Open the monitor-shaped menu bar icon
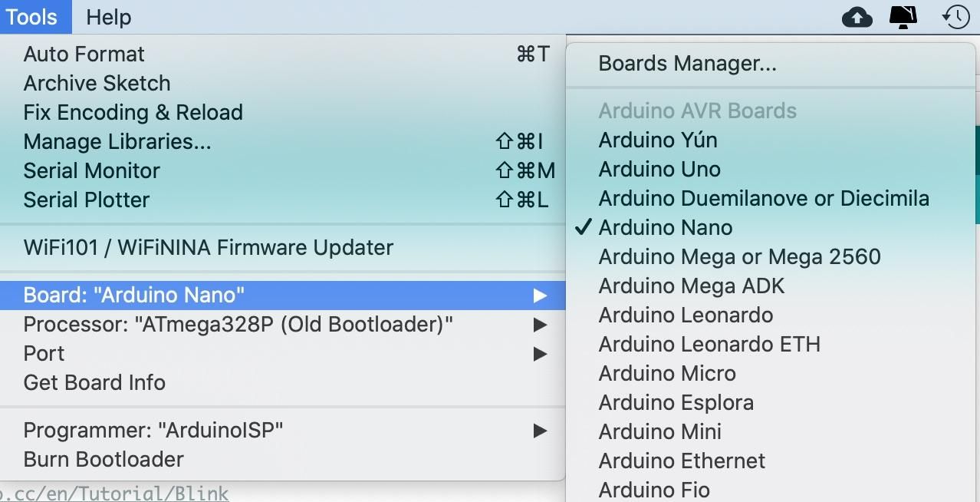 pyautogui.click(x=903, y=17)
